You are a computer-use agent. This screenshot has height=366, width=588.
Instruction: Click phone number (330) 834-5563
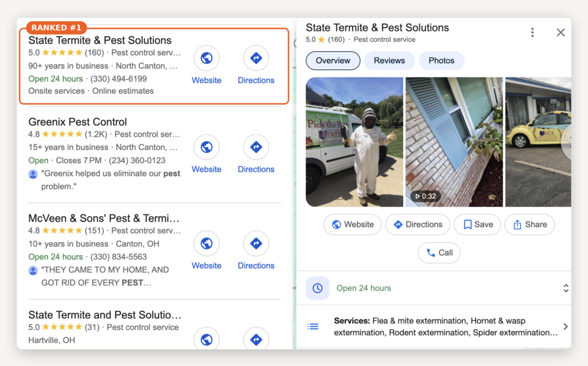[x=118, y=256]
